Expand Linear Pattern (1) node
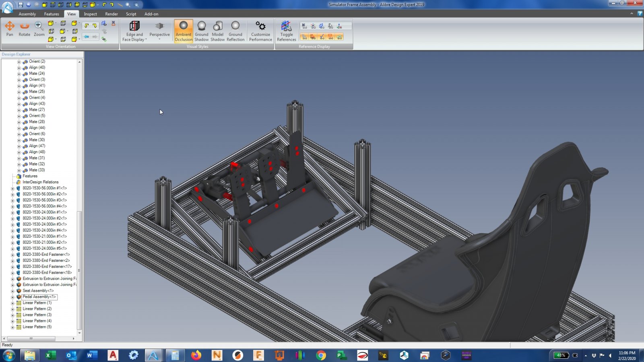Screen dimensions: 644x362 (12, 303)
